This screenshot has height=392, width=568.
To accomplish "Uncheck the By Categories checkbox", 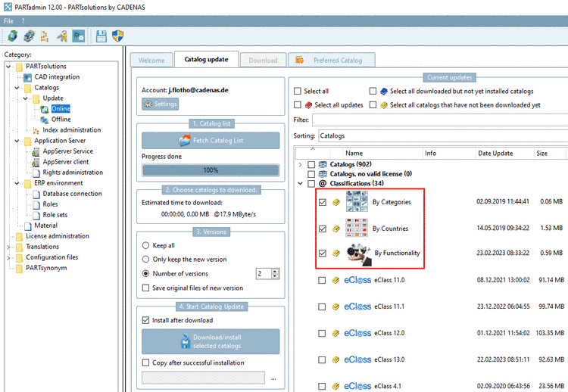I will [x=323, y=202].
